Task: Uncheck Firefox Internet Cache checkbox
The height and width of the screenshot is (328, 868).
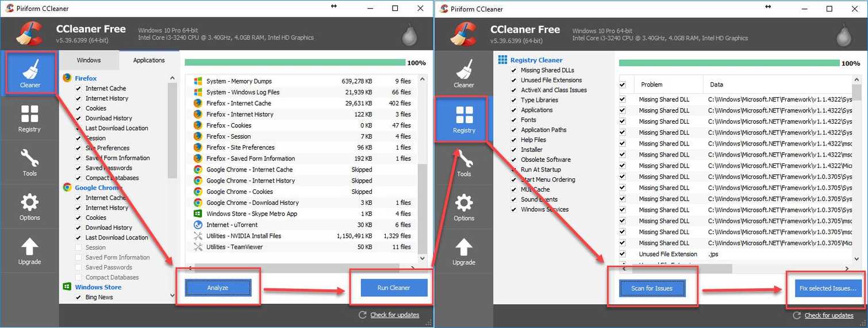Action: point(78,89)
